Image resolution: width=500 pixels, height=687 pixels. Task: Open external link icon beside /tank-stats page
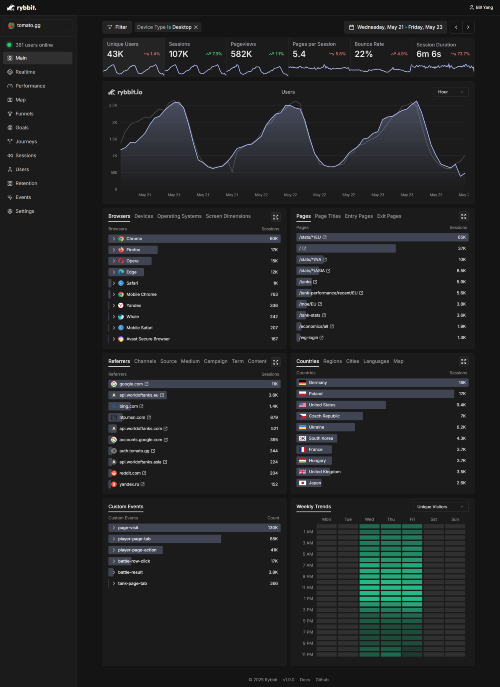point(324,315)
